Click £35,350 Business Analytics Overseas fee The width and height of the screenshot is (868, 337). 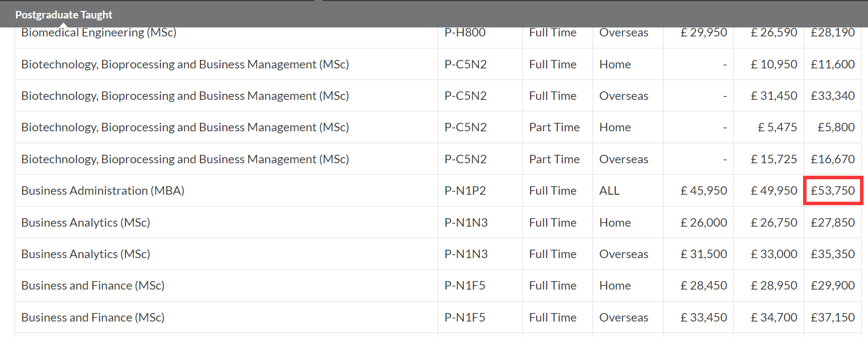(x=833, y=254)
